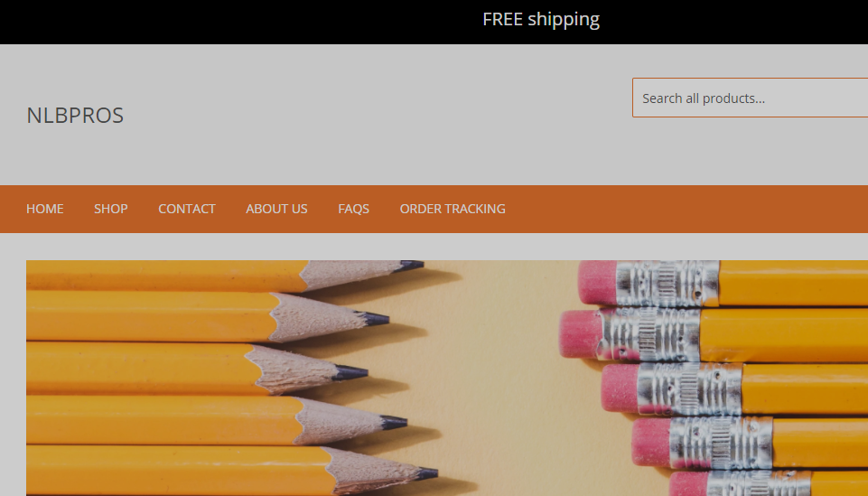Image resolution: width=868 pixels, height=496 pixels.
Task: Open ORDER TRACKING from the navigation
Action: pyautogui.click(x=453, y=209)
